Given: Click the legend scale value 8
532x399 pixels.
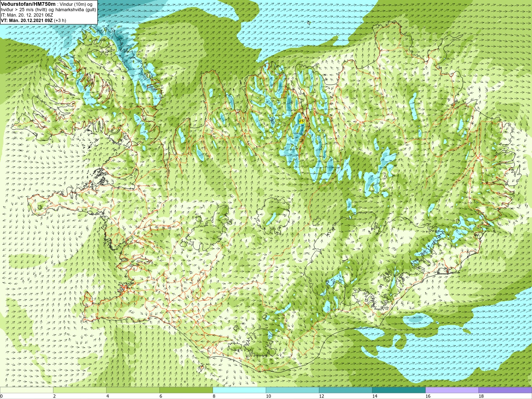Looking at the screenshot, I should coord(214,396).
